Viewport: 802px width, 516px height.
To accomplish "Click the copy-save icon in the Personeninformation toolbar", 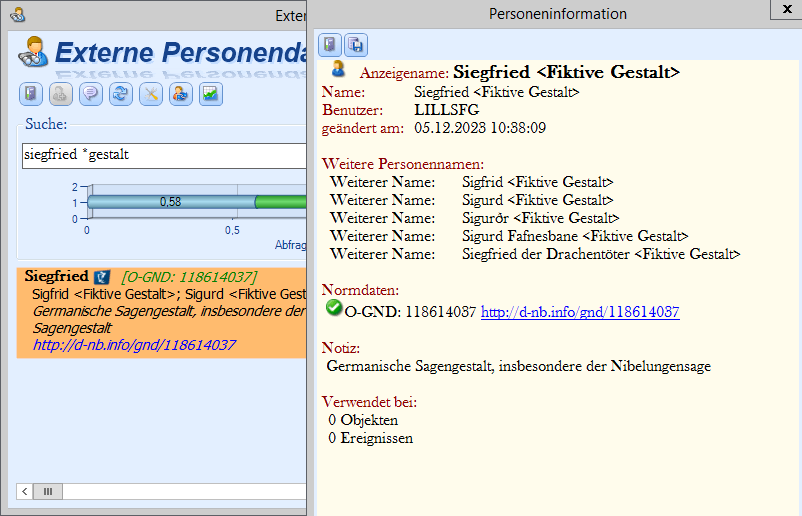I will pos(356,44).
